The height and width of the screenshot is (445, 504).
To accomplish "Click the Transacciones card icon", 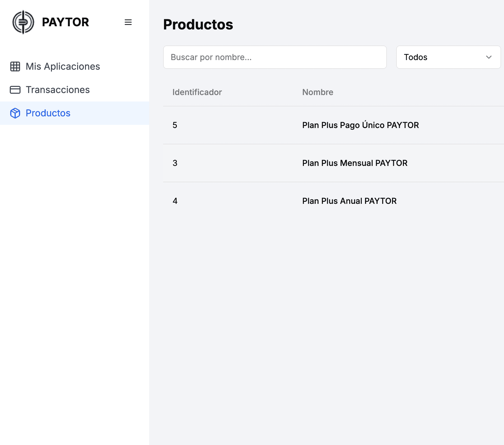I will click(x=15, y=90).
